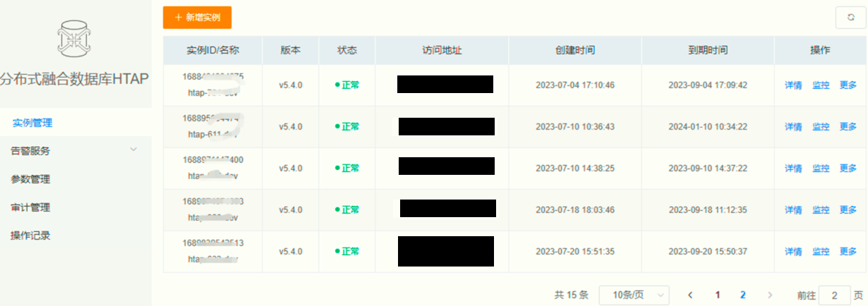
Task: Click 更多 for instance created 2023-07-10 14:38:25
Action: pyautogui.click(x=848, y=169)
